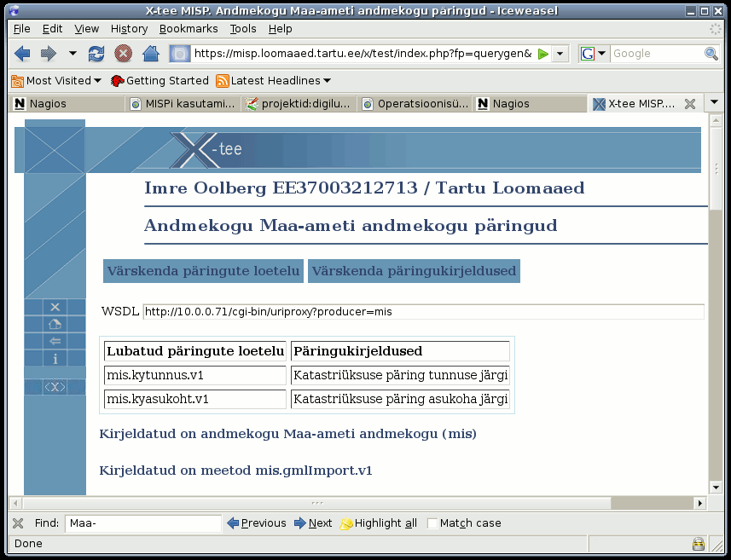Go to the browser Home icon

[x=151, y=54]
